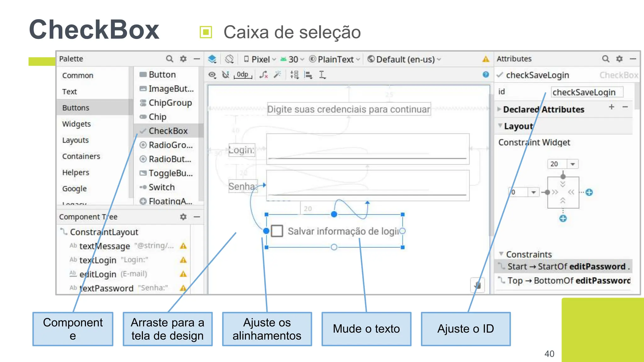Open Component Tree settings gear
The image size is (644, 362).
pos(183,217)
